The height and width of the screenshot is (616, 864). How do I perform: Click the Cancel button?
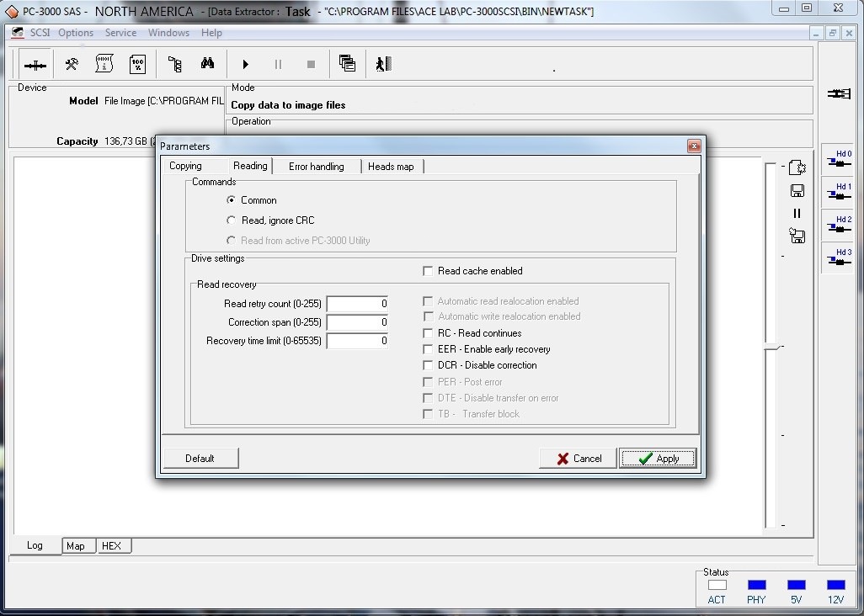pos(578,458)
